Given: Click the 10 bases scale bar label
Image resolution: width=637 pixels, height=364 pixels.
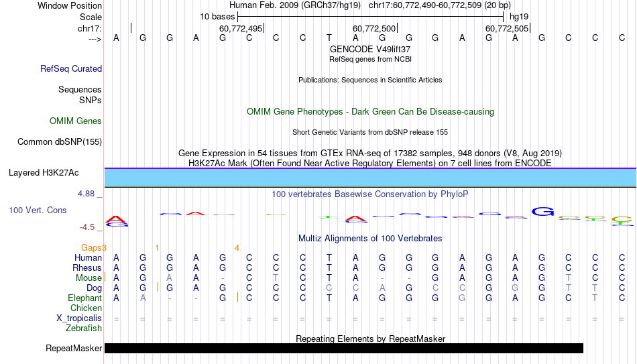Looking at the screenshot, I should point(217,17).
